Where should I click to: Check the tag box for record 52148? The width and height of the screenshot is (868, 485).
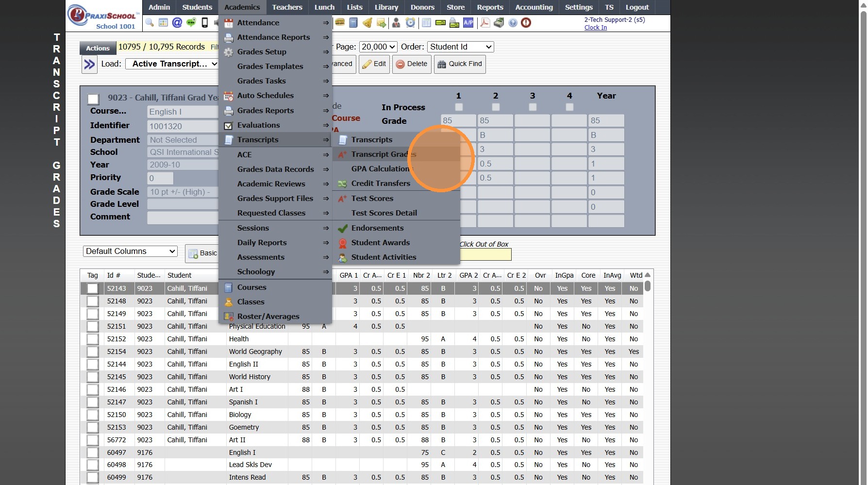point(92,301)
